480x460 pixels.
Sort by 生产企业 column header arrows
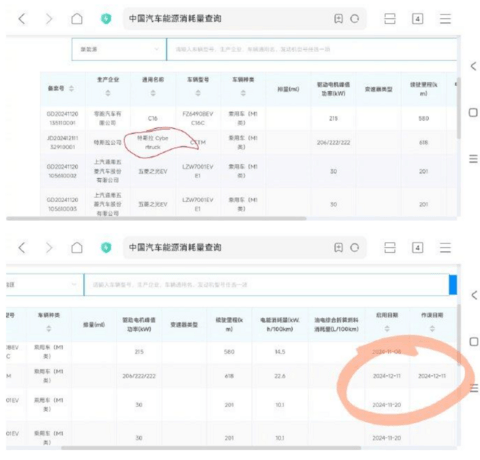[x=108, y=93]
